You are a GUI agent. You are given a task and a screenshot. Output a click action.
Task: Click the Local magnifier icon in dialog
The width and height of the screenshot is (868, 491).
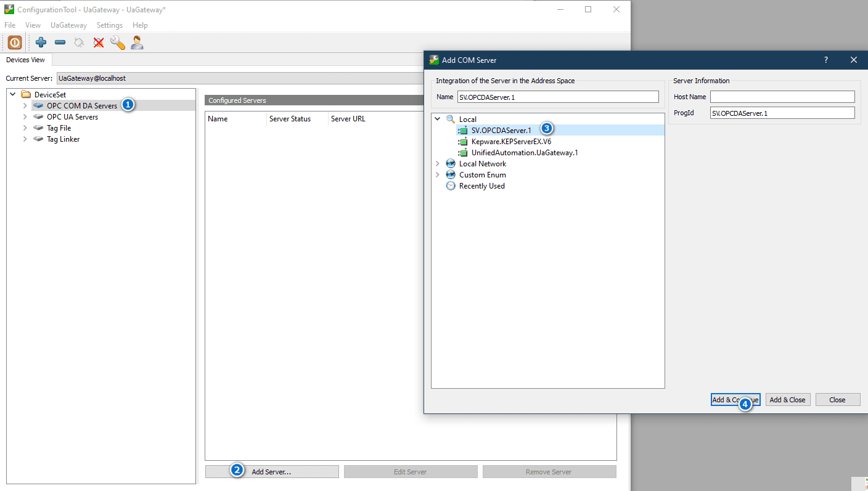(x=451, y=120)
